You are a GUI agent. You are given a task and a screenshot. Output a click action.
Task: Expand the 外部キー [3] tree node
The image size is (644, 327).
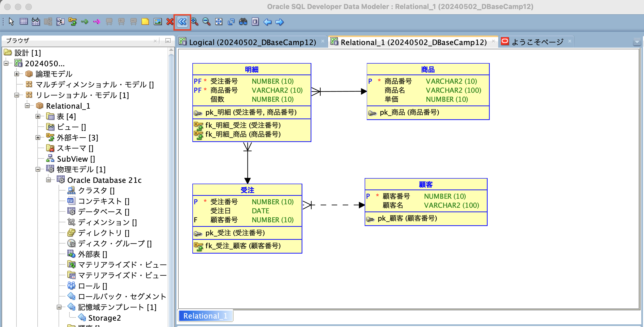pos(38,138)
